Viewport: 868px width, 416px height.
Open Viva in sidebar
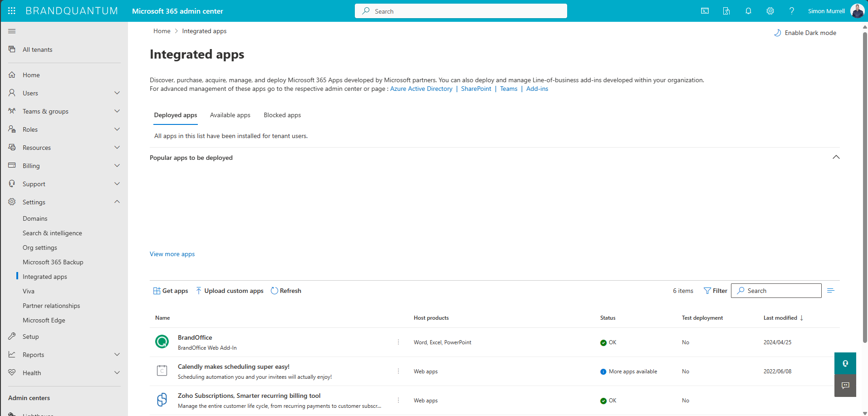coord(29,291)
